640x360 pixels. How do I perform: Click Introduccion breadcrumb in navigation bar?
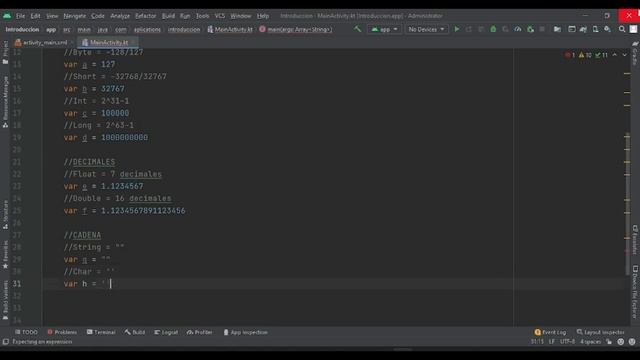point(22,29)
